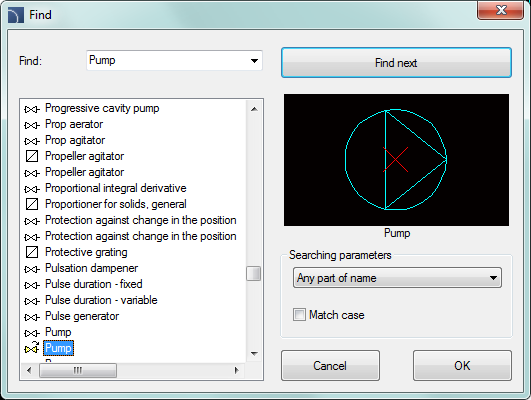Click the Pump symbol preview image
The height and width of the screenshot is (400, 531).
point(396,160)
